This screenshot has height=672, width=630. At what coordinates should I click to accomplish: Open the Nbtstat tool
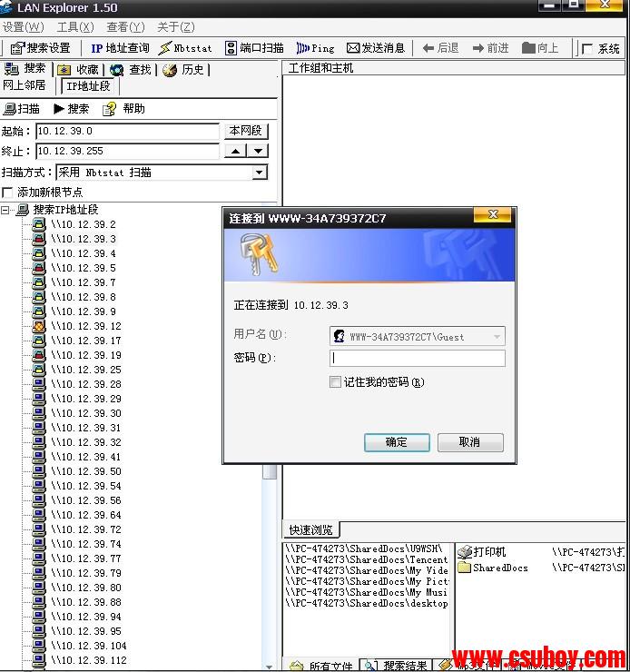point(188,48)
